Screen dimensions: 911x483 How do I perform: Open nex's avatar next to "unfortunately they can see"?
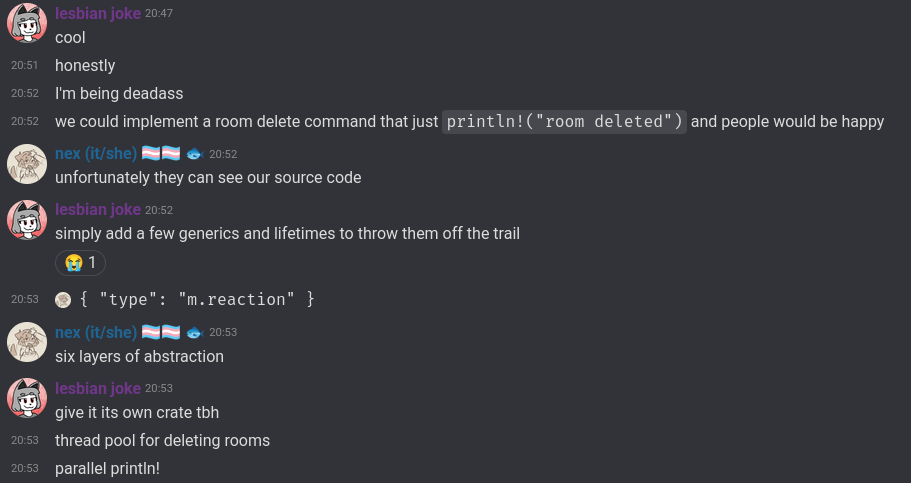click(x=27, y=164)
